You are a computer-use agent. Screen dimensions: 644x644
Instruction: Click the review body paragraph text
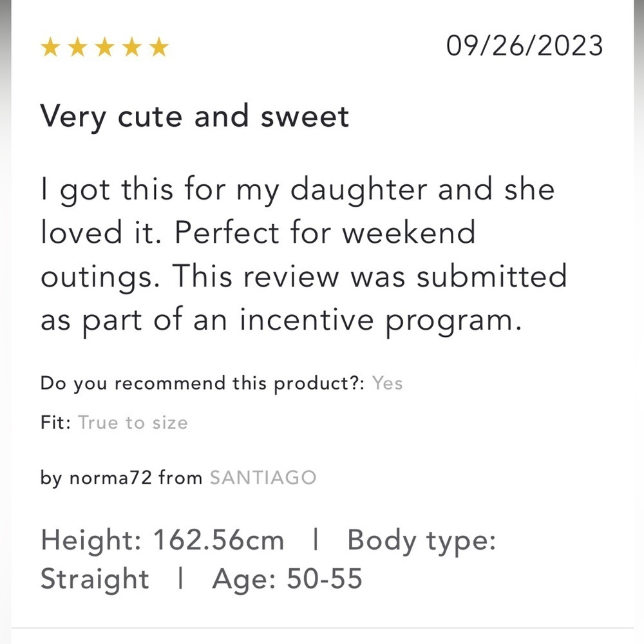click(303, 254)
